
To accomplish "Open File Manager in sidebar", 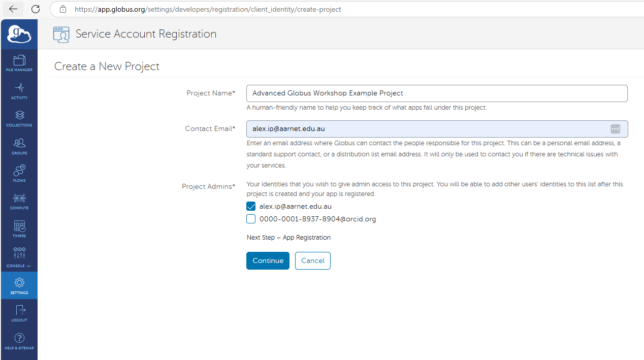I will 19,63.
